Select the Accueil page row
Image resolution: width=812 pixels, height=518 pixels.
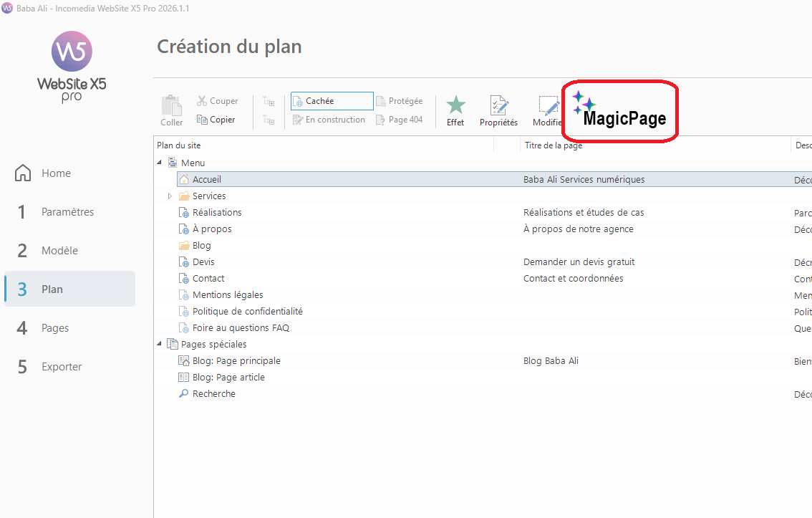coord(207,180)
